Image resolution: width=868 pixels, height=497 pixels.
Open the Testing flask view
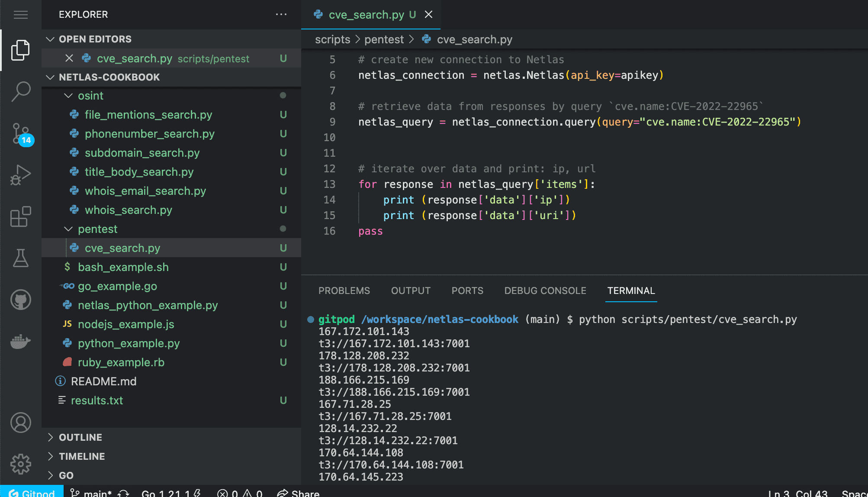pyautogui.click(x=20, y=258)
